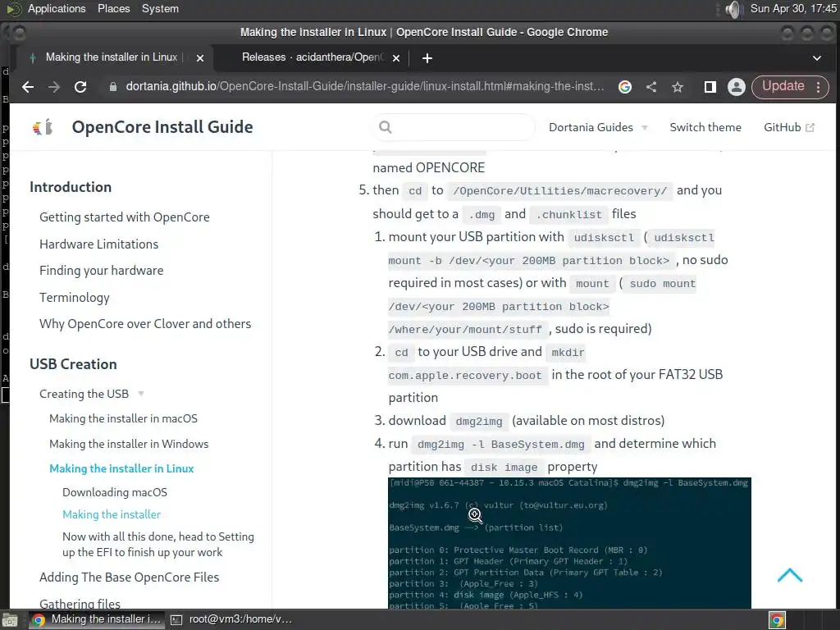Screen dimensions: 840x630
Task: Click Switch theme
Action: [705, 127]
